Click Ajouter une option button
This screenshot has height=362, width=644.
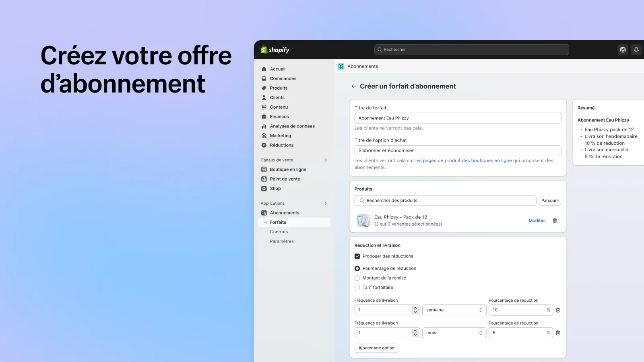(376, 348)
